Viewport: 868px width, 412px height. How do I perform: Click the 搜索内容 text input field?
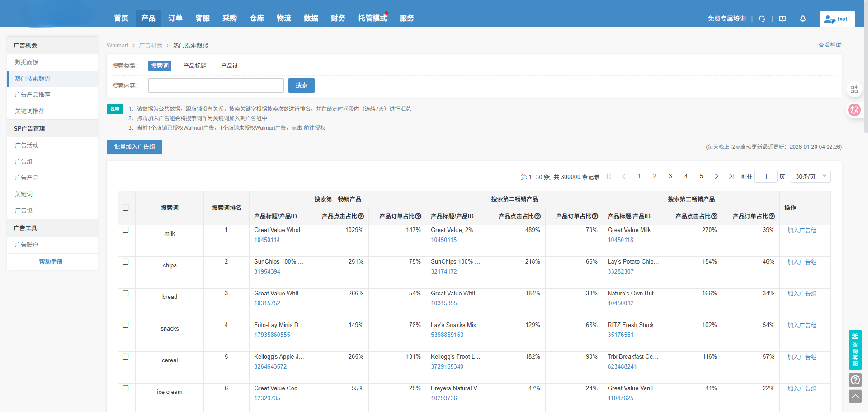tap(216, 85)
